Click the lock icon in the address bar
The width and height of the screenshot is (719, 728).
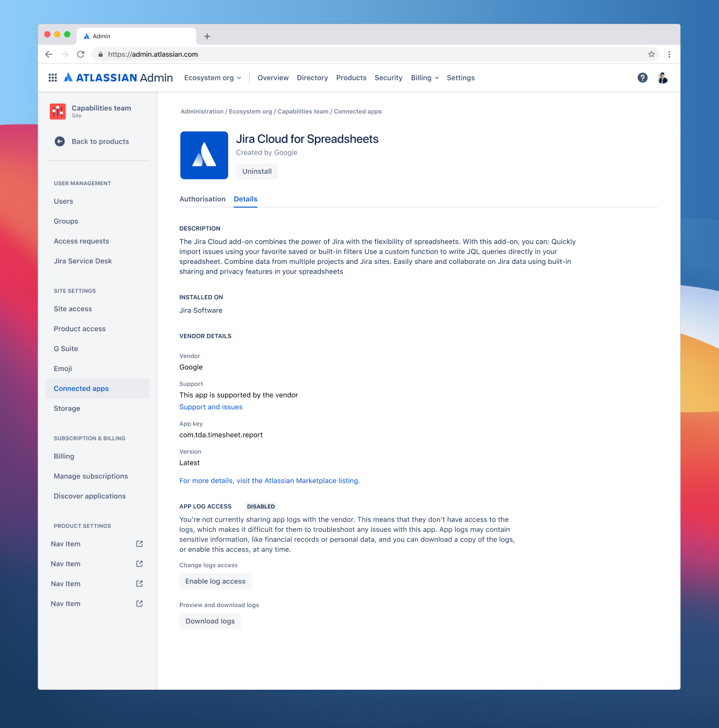tap(100, 54)
